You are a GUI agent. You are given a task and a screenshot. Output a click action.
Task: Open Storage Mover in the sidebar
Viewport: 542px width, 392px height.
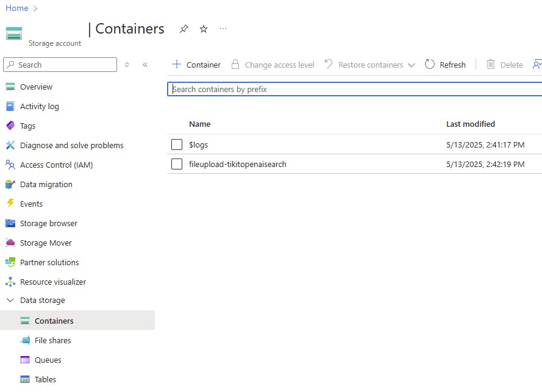46,243
